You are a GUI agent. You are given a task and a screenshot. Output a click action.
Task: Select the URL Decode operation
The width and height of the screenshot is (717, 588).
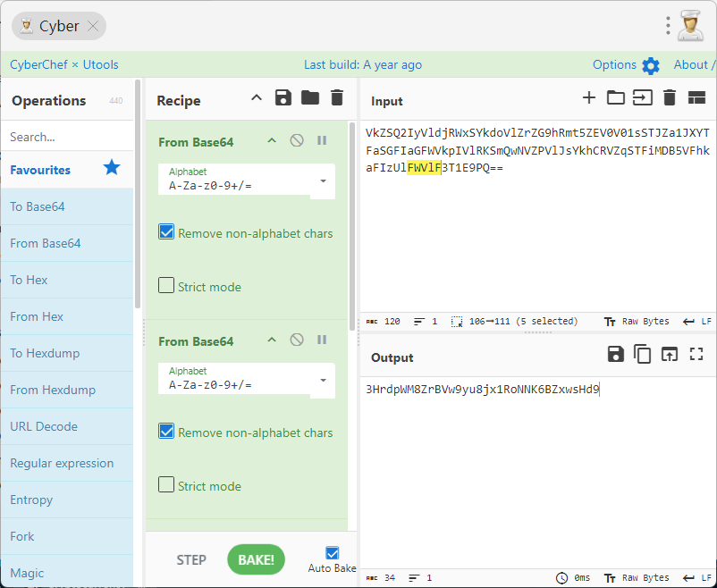click(67, 426)
